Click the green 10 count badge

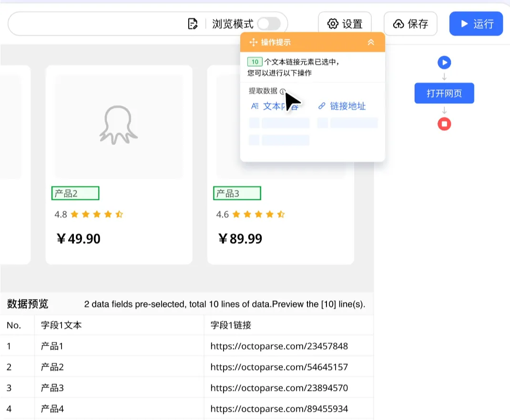(255, 62)
